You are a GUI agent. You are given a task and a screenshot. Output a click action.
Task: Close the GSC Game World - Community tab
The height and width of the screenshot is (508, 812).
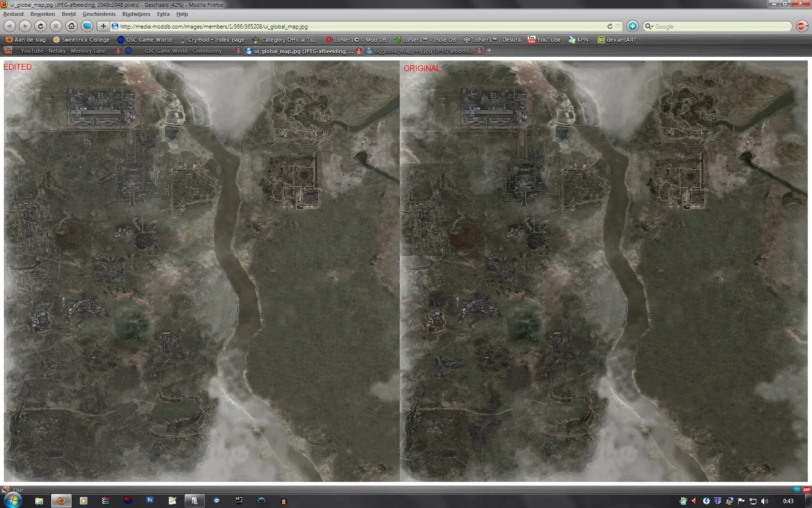point(238,51)
